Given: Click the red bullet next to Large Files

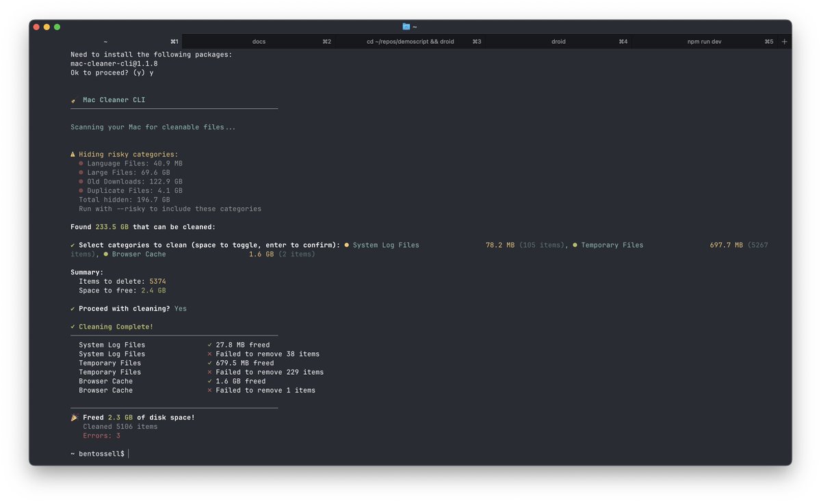Looking at the screenshot, I should (81, 173).
